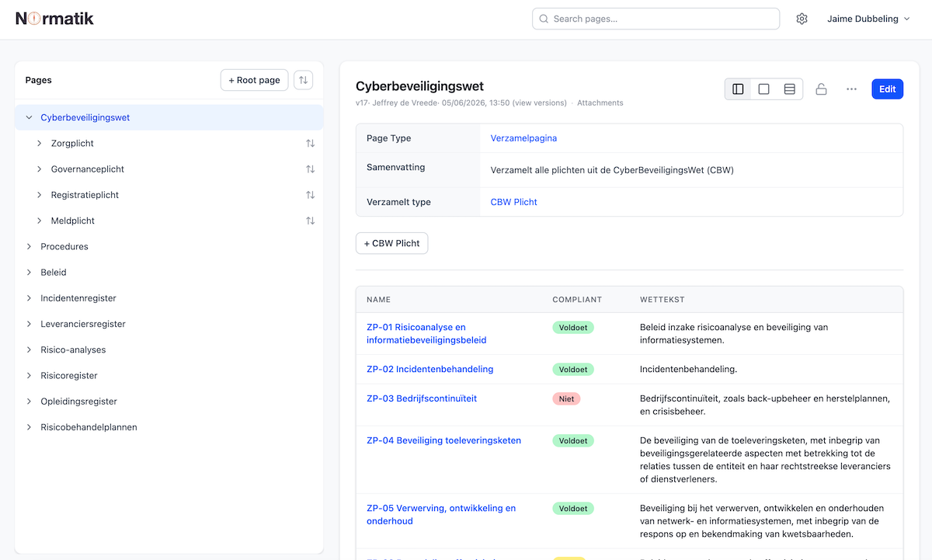Viewport: 932px width, 560px height.
Task: Click the sort icon on the Governanceplicht row
Action: tap(311, 169)
